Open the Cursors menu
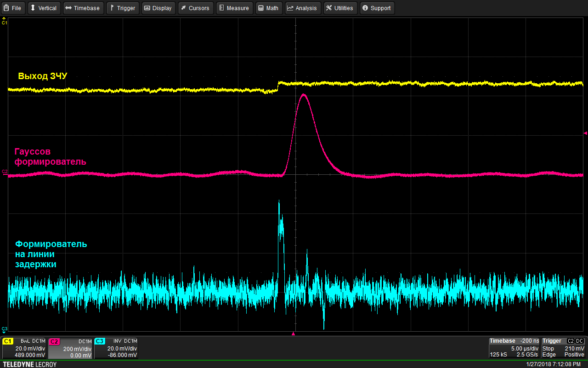Image resolution: width=588 pixels, height=368 pixels. [x=195, y=8]
